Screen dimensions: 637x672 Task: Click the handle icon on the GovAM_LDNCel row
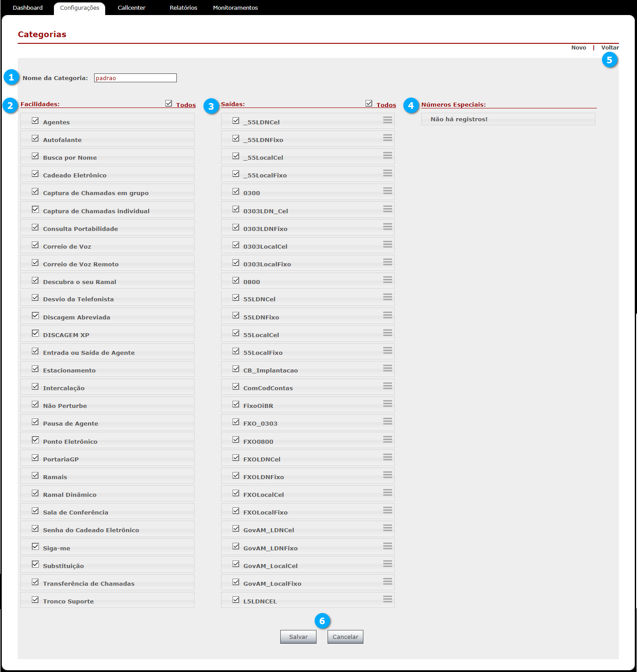pyautogui.click(x=388, y=528)
